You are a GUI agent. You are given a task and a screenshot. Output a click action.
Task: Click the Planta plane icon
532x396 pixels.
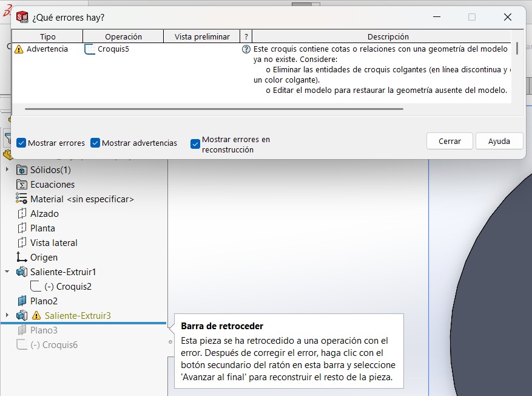click(22, 228)
